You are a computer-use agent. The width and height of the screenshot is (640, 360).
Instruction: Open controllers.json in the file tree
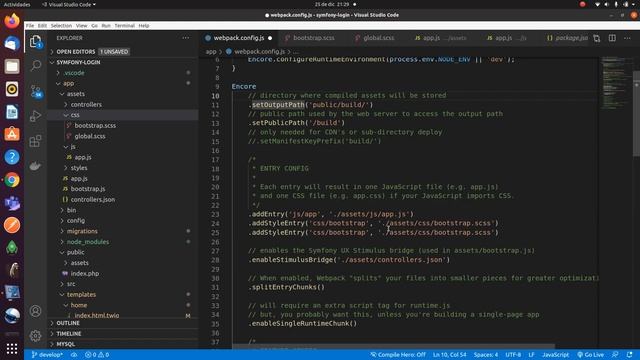coord(93,200)
